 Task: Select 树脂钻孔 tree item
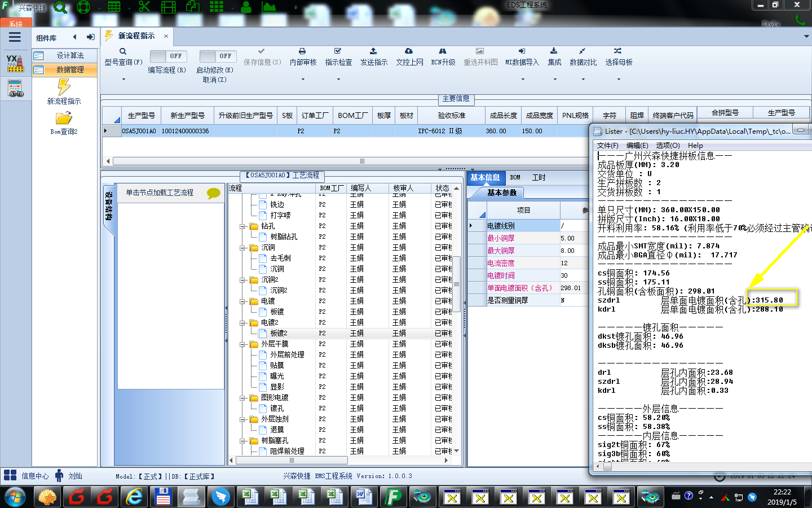coord(284,237)
